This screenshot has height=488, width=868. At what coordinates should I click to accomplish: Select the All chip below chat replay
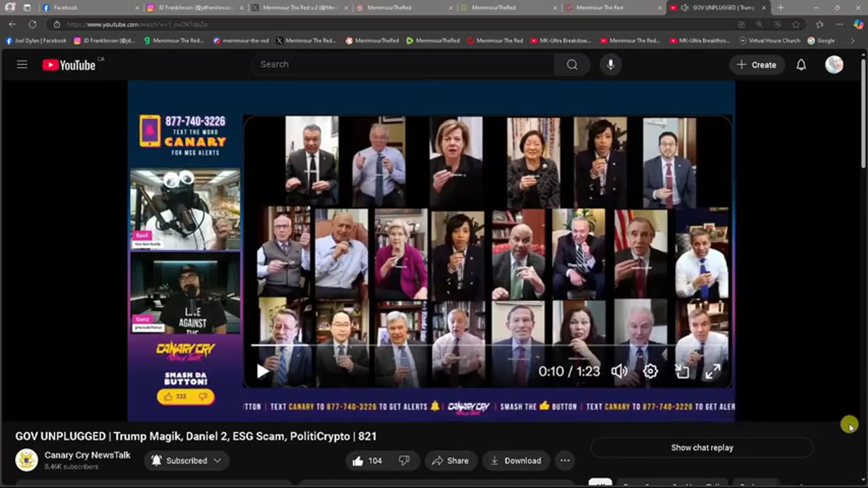click(x=599, y=484)
